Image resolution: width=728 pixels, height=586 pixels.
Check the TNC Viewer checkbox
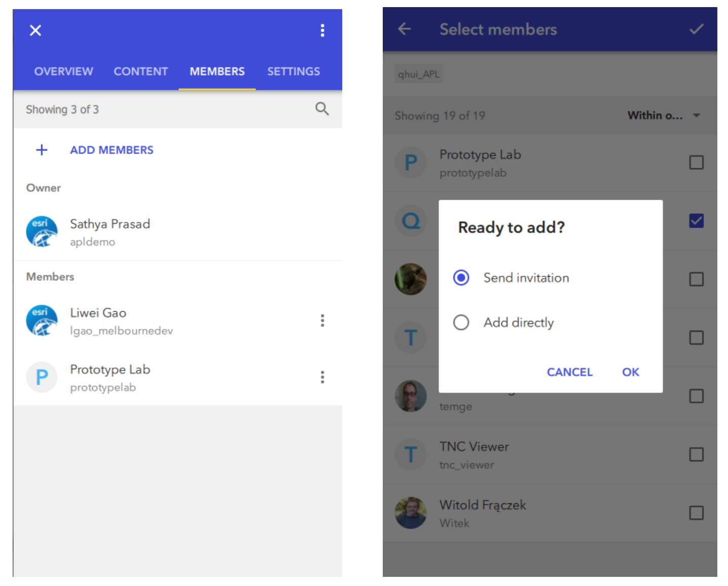point(696,454)
